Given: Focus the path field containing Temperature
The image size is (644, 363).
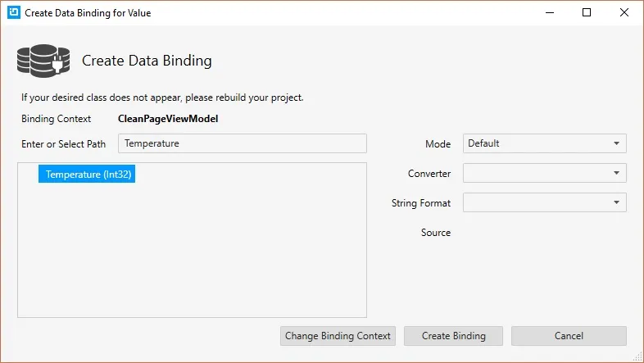Looking at the screenshot, I should pos(242,143).
